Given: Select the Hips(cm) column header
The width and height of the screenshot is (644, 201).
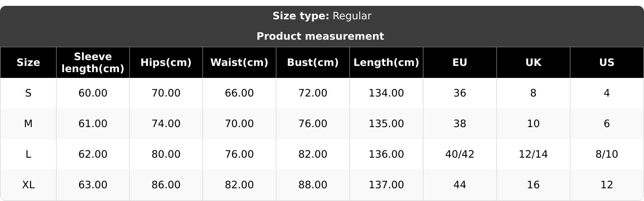Looking at the screenshot, I should 166,63.
